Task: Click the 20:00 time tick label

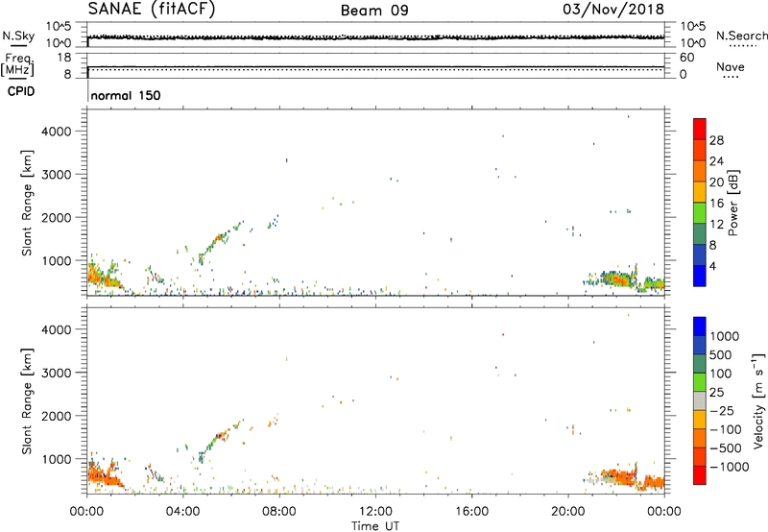Action: [568, 512]
